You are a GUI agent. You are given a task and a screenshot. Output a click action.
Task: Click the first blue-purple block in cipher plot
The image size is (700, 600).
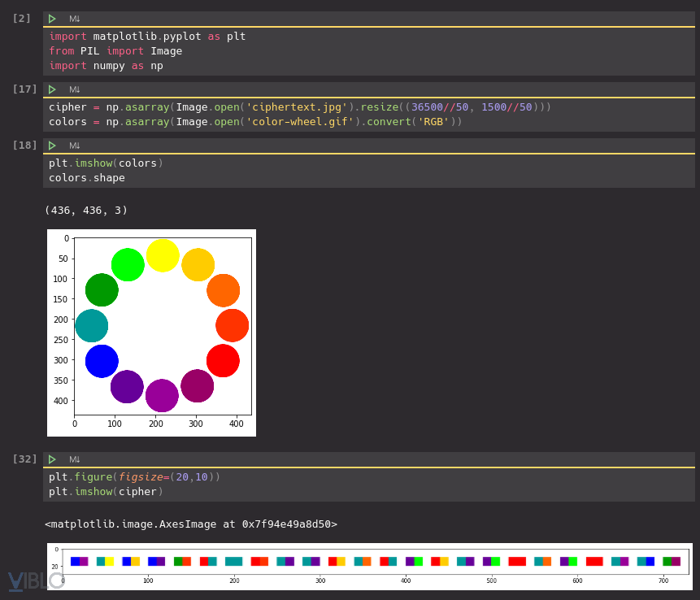[x=80, y=561]
